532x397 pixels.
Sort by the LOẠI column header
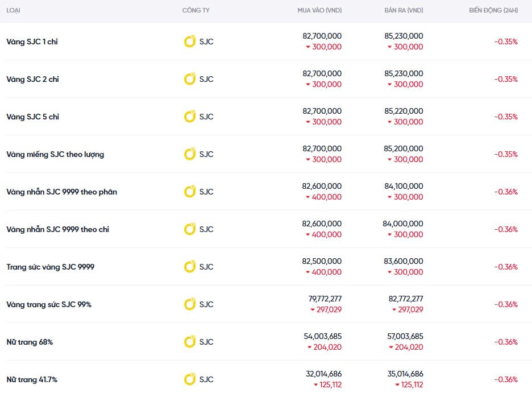pos(14,11)
